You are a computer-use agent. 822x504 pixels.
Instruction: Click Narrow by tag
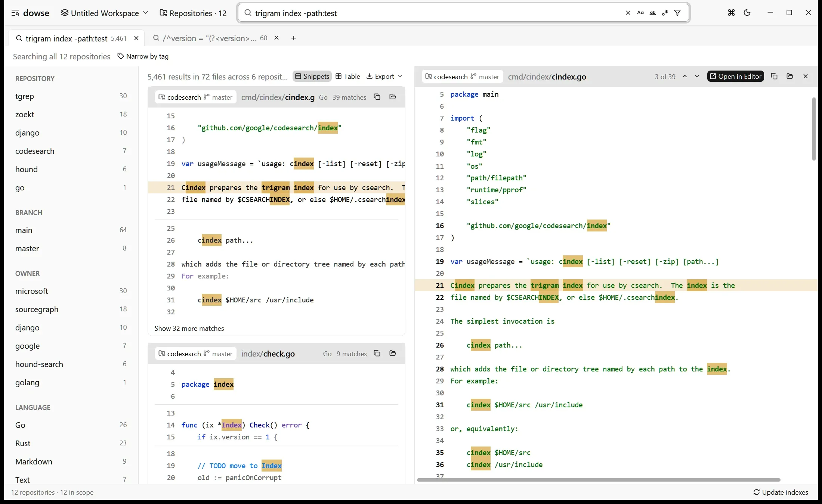point(143,56)
